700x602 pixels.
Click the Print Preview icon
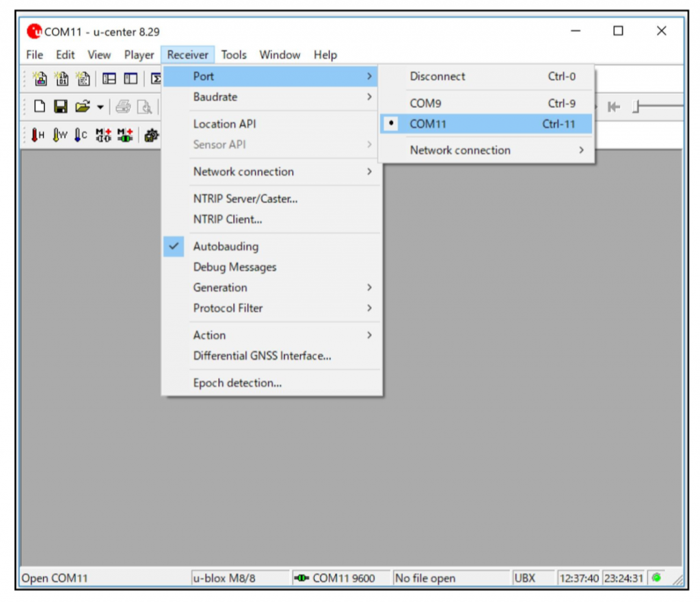pyautogui.click(x=144, y=107)
